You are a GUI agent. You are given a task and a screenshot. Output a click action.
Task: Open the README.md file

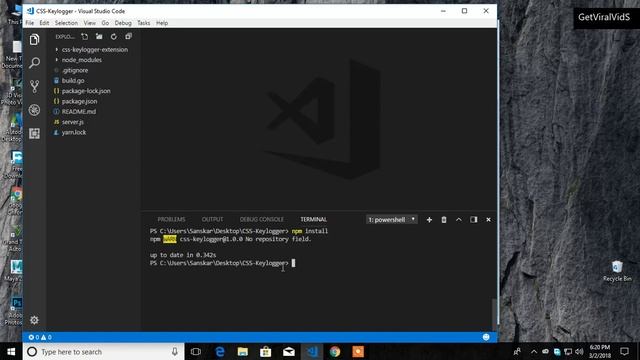tap(79, 111)
